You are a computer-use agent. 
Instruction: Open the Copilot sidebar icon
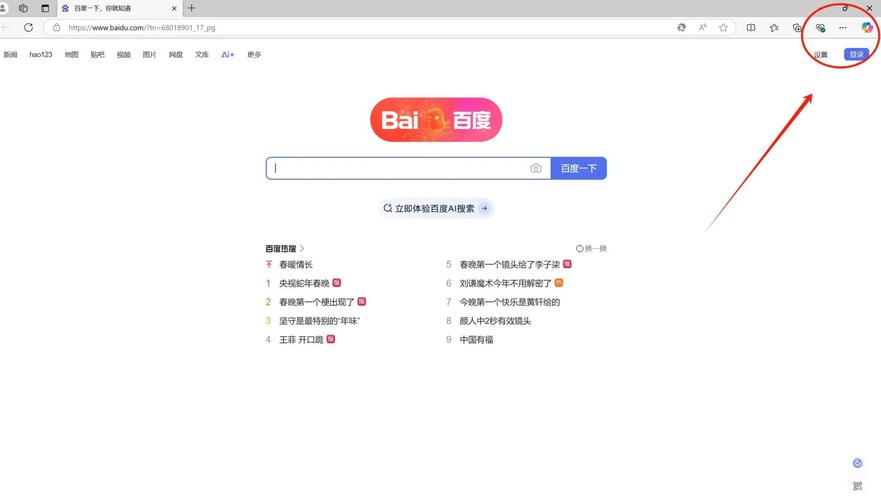(x=867, y=28)
